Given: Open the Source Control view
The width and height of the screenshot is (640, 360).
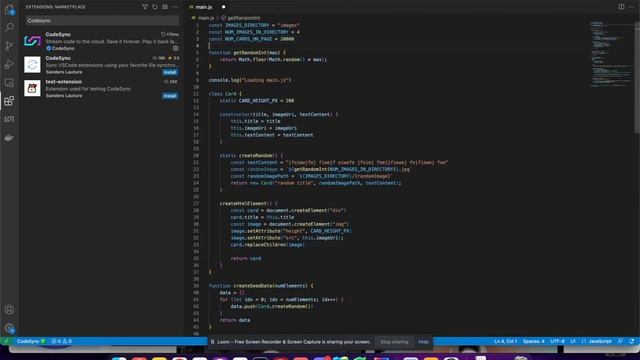Looking at the screenshot, I should (x=9, y=46).
